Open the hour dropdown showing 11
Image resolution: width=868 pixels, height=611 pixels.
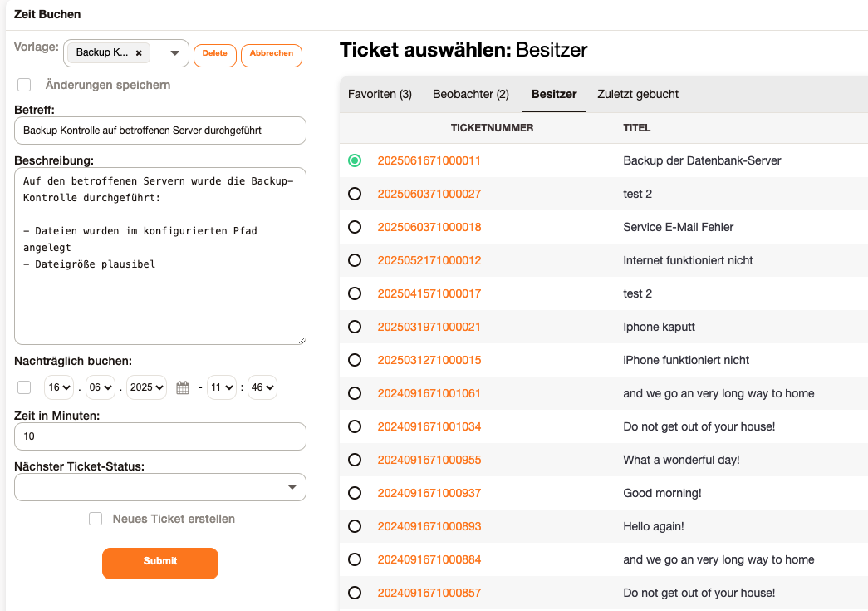[222, 387]
